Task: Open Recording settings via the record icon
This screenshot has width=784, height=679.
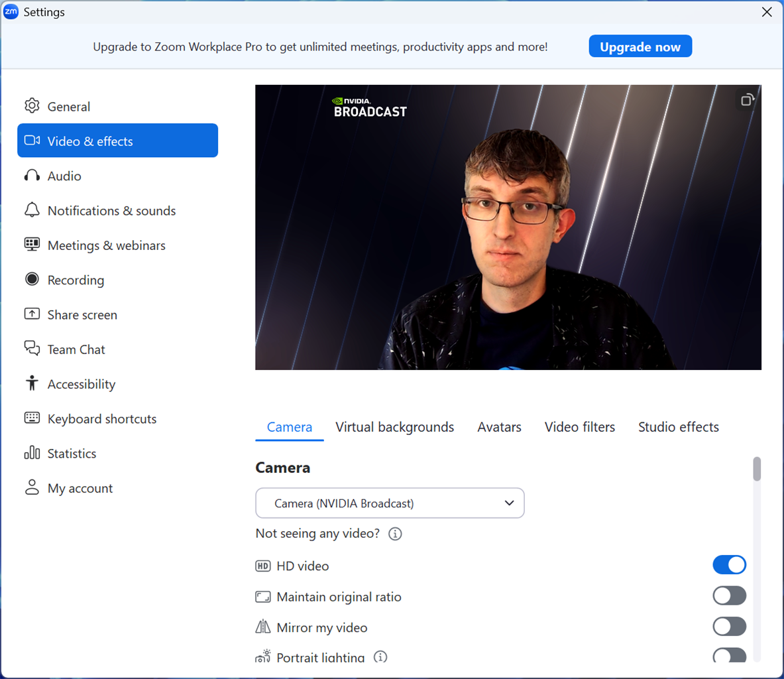Action: pyautogui.click(x=32, y=279)
